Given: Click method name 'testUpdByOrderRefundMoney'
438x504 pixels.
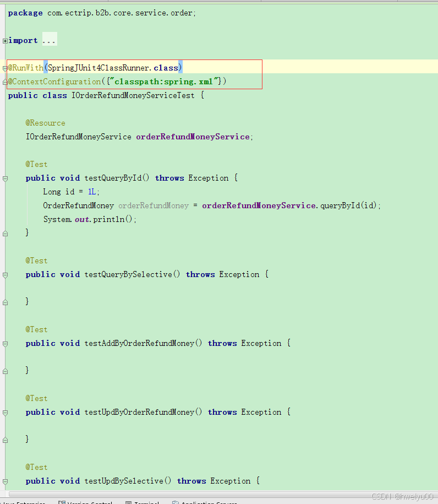Looking at the screenshot, I should pyautogui.click(x=139, y=412).
